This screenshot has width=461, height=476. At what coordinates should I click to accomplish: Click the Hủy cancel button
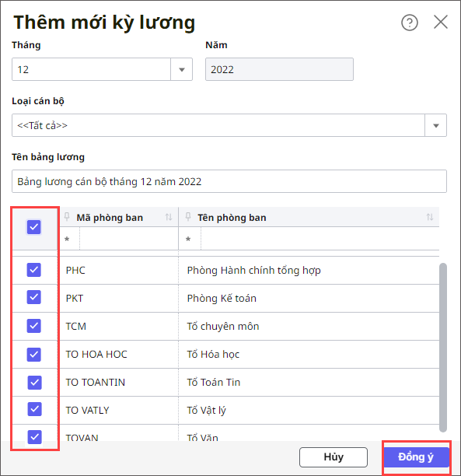tap(334, 457)
